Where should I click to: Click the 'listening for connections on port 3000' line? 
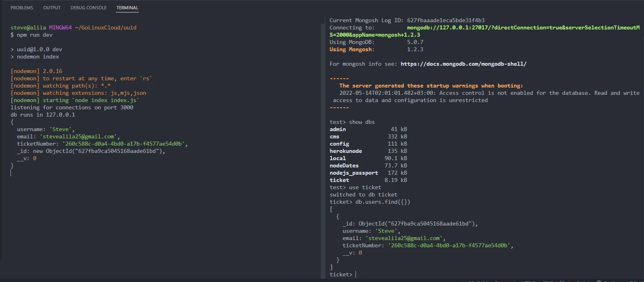[x=72, y=107]
